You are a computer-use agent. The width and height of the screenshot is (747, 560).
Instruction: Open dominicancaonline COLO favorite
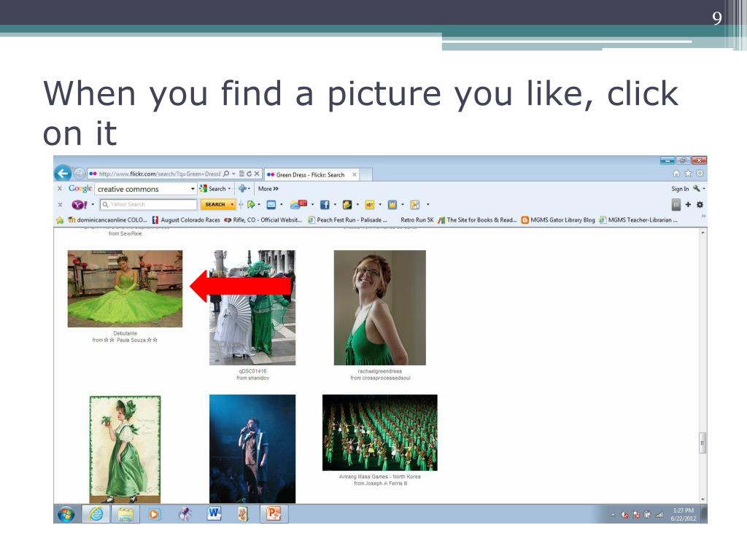click(108, 220)
